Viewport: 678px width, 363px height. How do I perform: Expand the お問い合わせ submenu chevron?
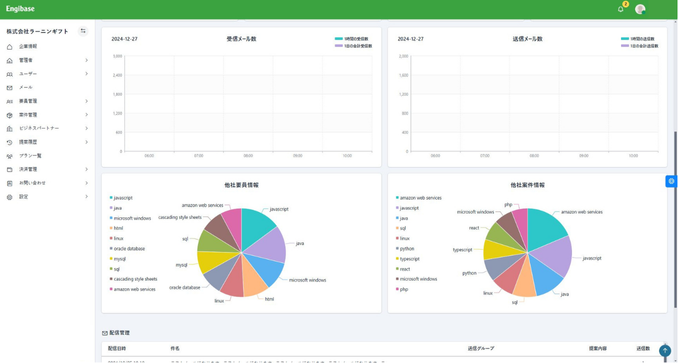click(x=86, y=183)
